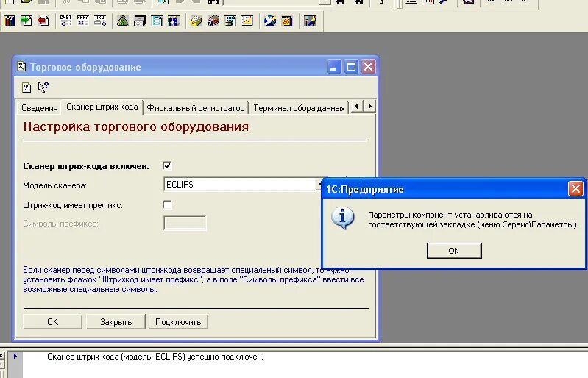Click the red arrow outgoing document icon
This screenshot has height=378, width=588.
click(x=43, y=21)
